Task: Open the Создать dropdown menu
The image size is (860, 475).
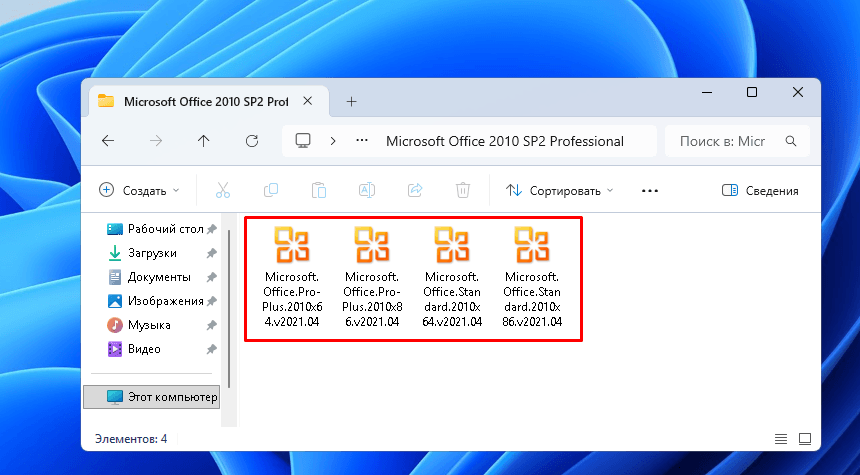Action: (x=139, y=190)
